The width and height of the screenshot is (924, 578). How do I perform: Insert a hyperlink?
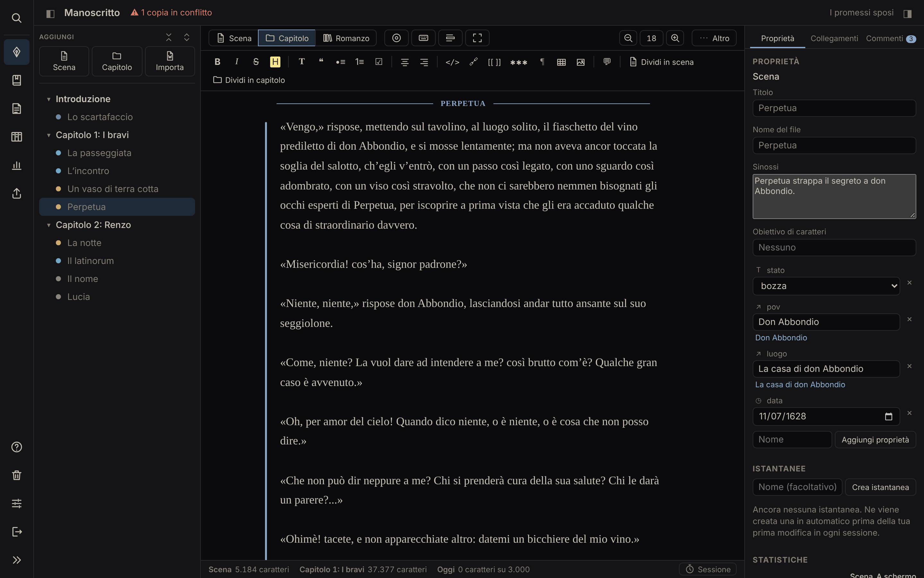point(474,62)
